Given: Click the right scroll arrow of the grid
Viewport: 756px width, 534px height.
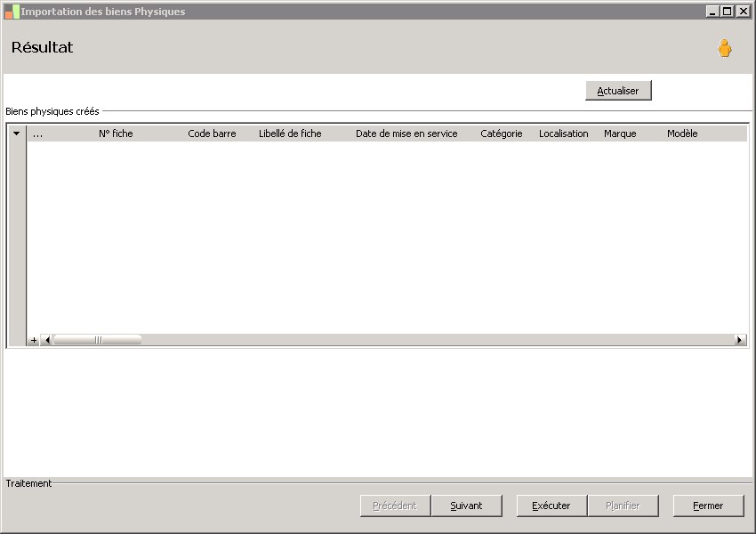Looking at the screenshot, I should tap(740, 340).
